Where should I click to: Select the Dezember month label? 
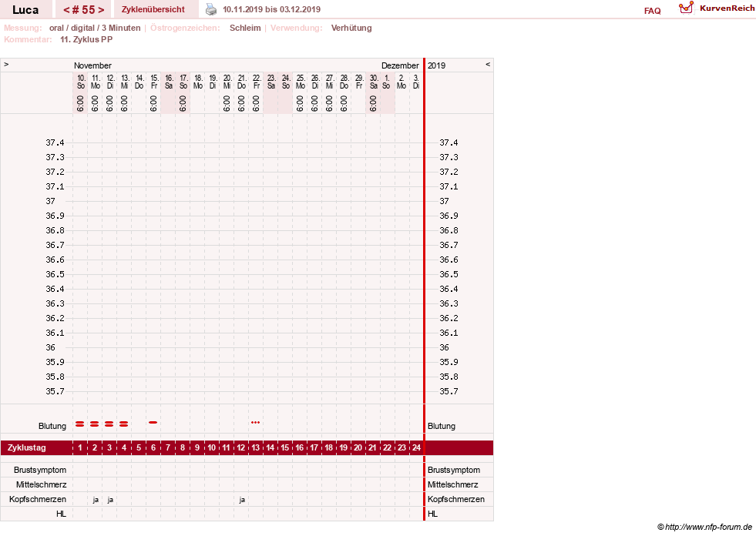400,65
